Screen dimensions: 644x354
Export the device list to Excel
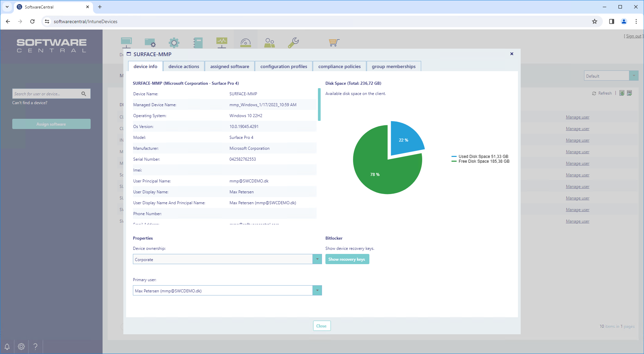(622, 93)
